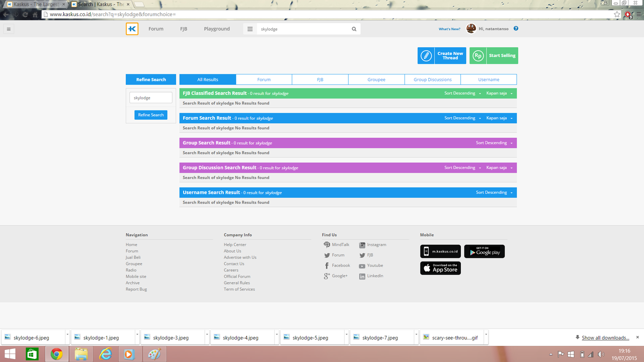Open Windows Store from taskbar
Image resolution: width=644 pixels, height=362 pixels.
32,354
